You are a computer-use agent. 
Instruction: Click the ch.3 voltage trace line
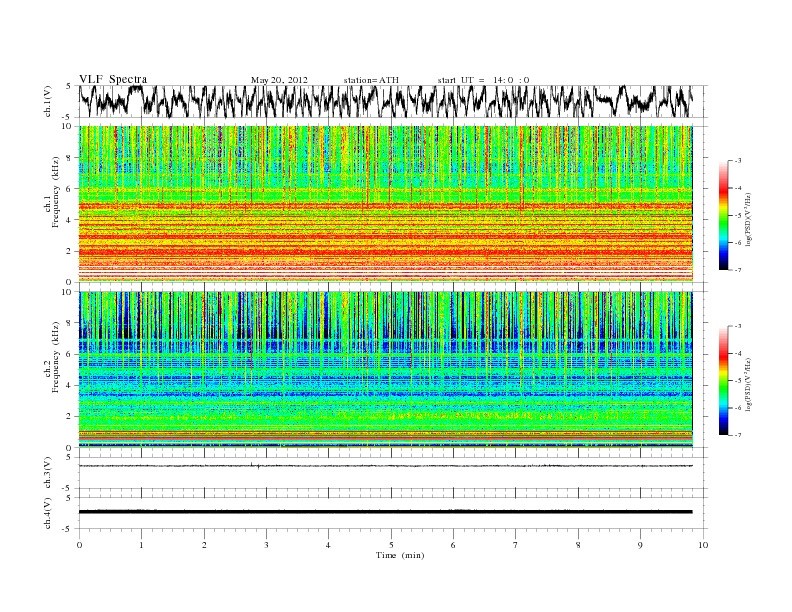385,466
